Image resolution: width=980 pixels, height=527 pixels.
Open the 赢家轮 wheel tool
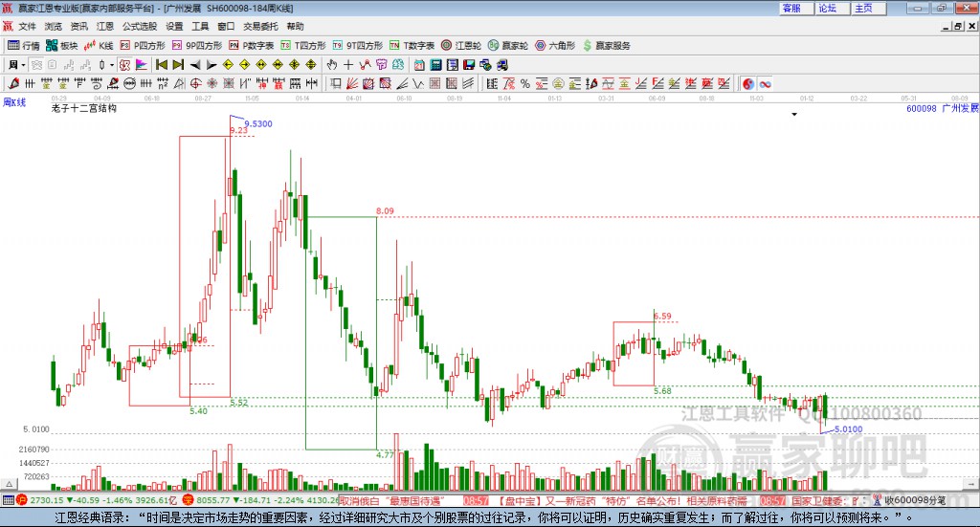(508, 46)
